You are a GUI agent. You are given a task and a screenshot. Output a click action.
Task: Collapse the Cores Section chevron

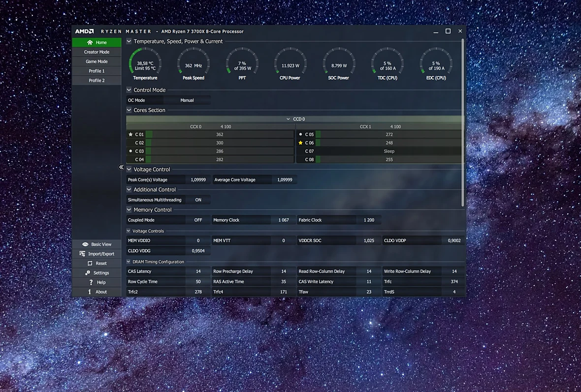tap(129, 110)
